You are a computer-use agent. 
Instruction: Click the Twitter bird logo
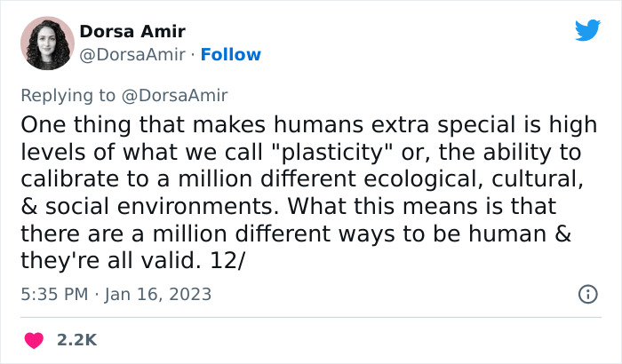click(x=587, y=30)
